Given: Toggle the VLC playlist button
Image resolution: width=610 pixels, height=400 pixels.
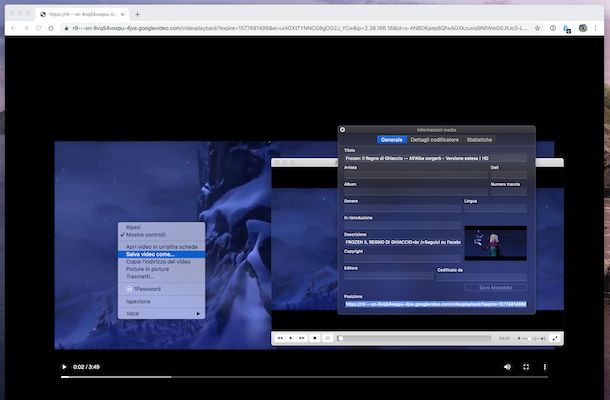Looking at the screenshot, I should tap(328, 338).
